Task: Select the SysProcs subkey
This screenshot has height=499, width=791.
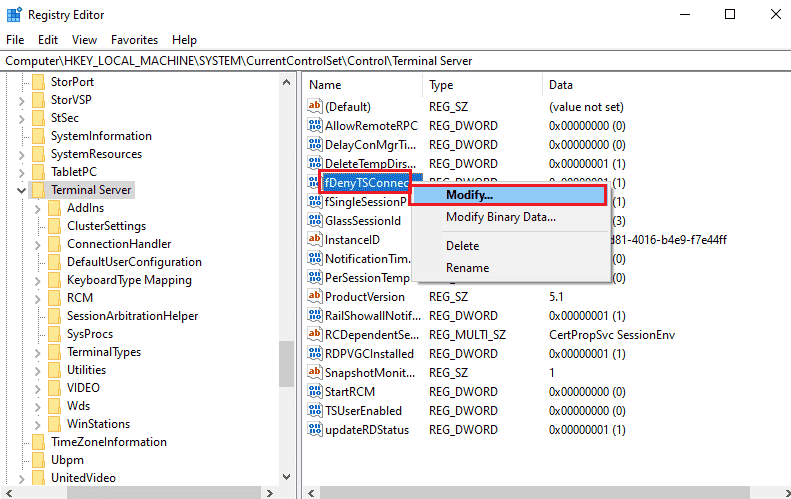Action: (x=90, y=334)
